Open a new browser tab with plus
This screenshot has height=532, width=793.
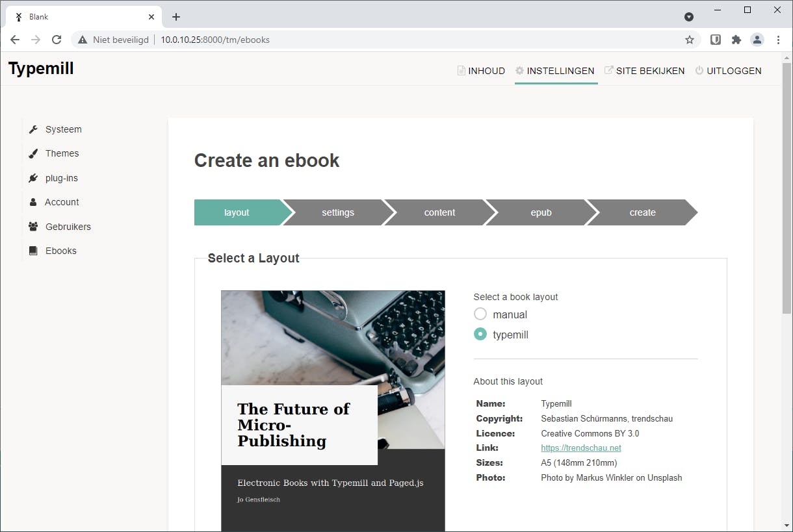point(176,17)
